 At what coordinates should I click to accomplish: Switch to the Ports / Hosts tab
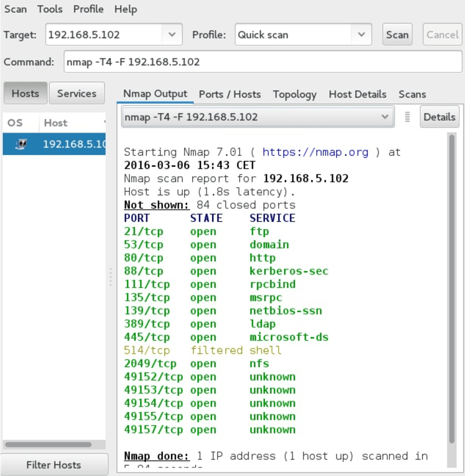pyautogui.click(x=229, y=94)
